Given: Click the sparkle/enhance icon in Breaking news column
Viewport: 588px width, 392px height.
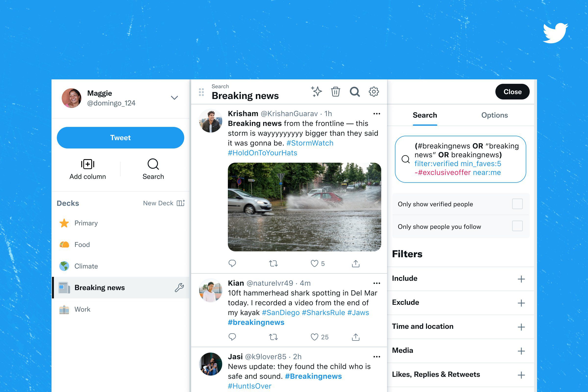Looking at the screenshot, I should pos(316,91).
